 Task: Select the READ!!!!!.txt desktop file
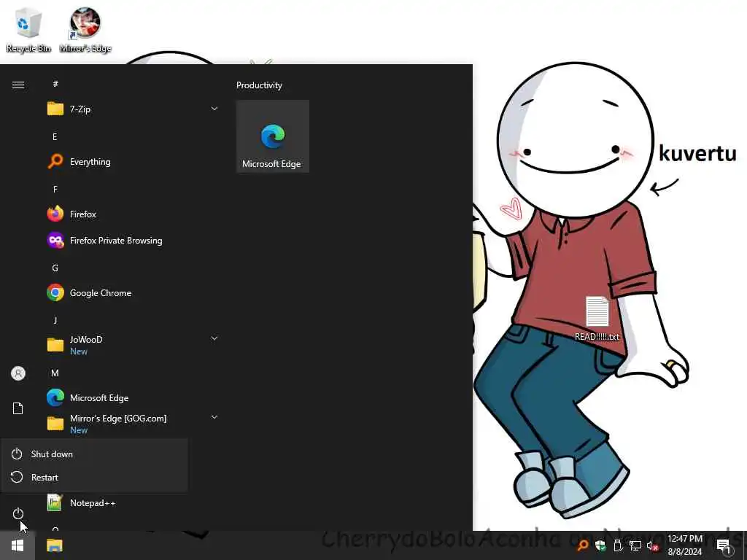(597, 319)
